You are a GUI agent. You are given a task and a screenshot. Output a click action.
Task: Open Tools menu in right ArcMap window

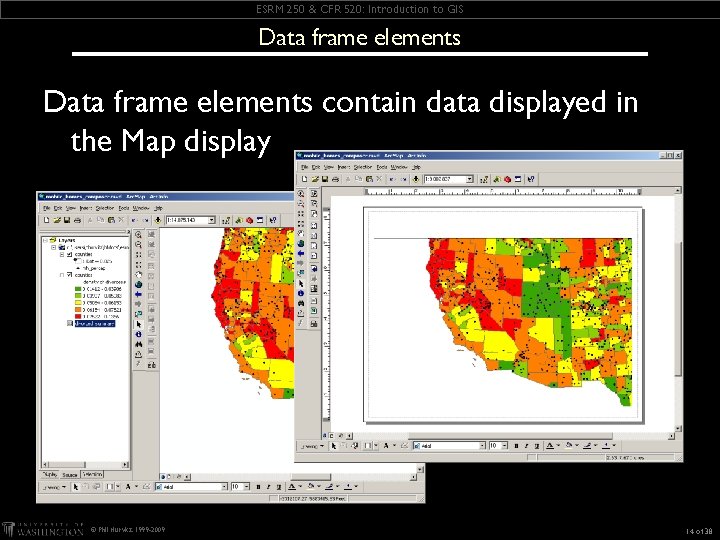[382, 167]
